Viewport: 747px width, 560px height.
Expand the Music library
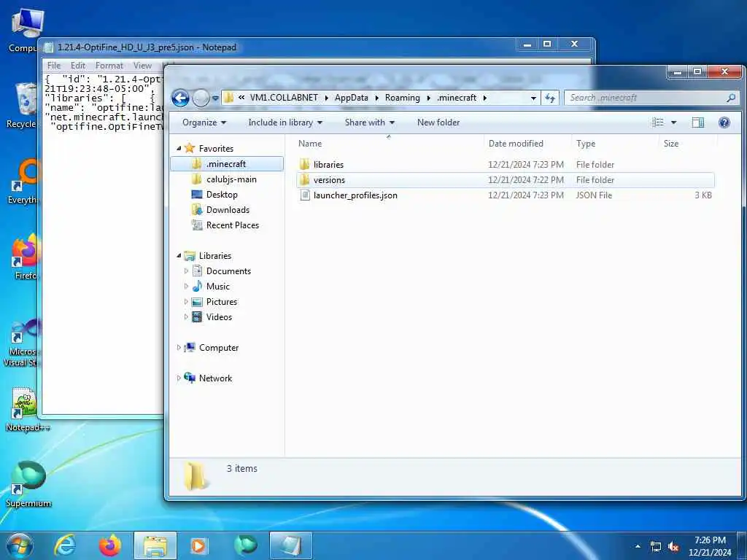pyautogui.click(x=186, y=286)
